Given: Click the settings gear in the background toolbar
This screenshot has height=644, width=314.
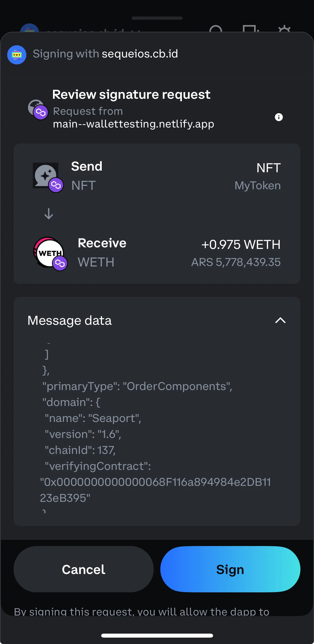Looking at the screenshot, I should 284,30.
